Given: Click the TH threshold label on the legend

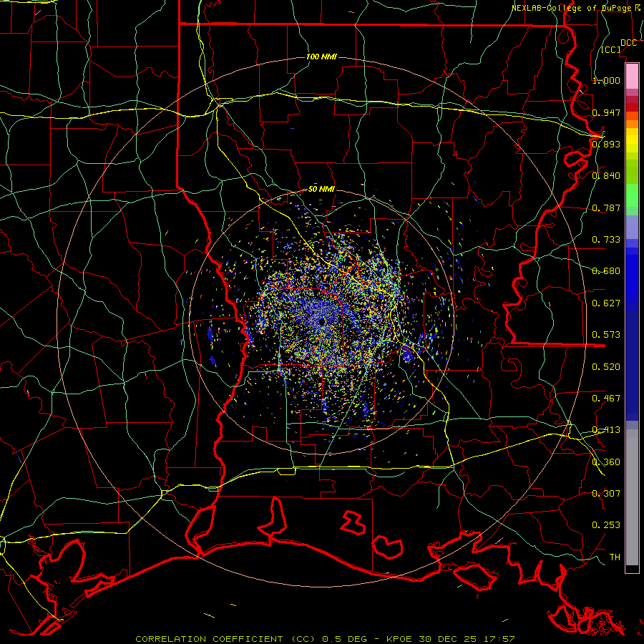Looking at the screenshot, I should point(615,557).
